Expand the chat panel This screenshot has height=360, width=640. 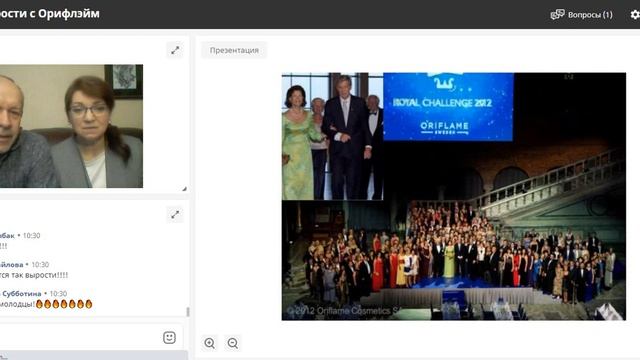tap(175, 215)
